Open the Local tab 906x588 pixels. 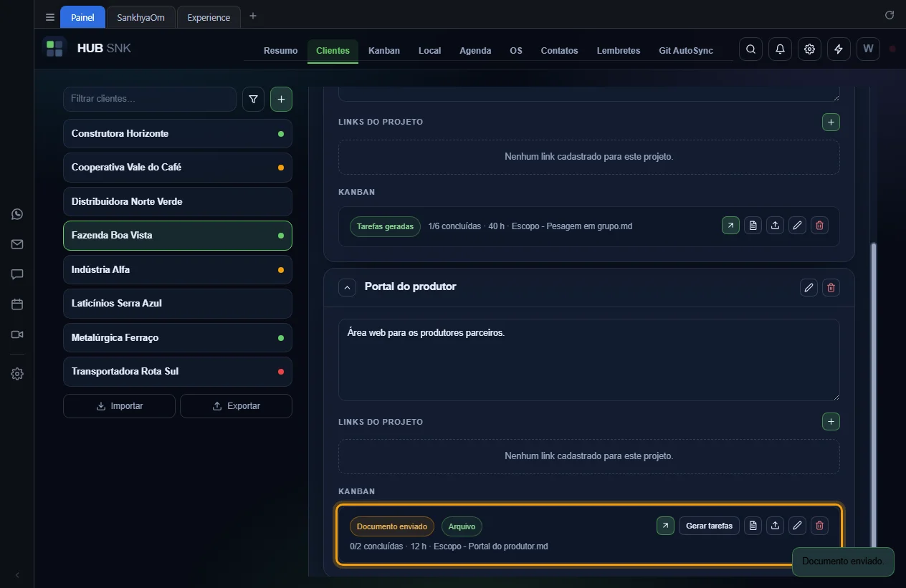click(x=429, y=51)
